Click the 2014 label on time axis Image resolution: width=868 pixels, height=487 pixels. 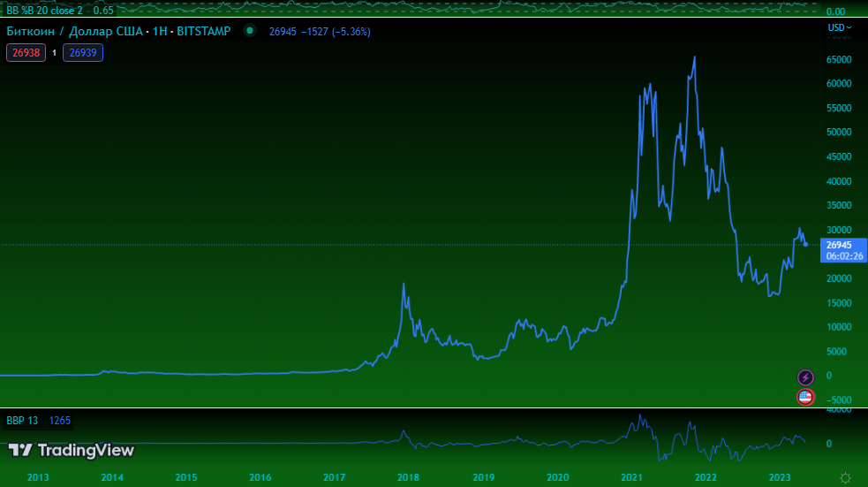tap(112, 477)
